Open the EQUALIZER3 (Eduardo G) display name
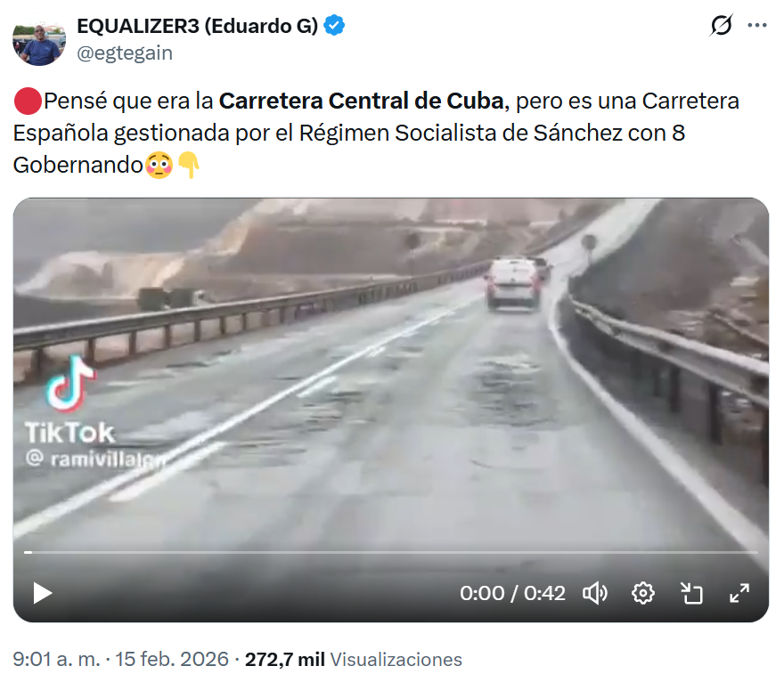The image size is (784, 674). (x=197, y=26)
